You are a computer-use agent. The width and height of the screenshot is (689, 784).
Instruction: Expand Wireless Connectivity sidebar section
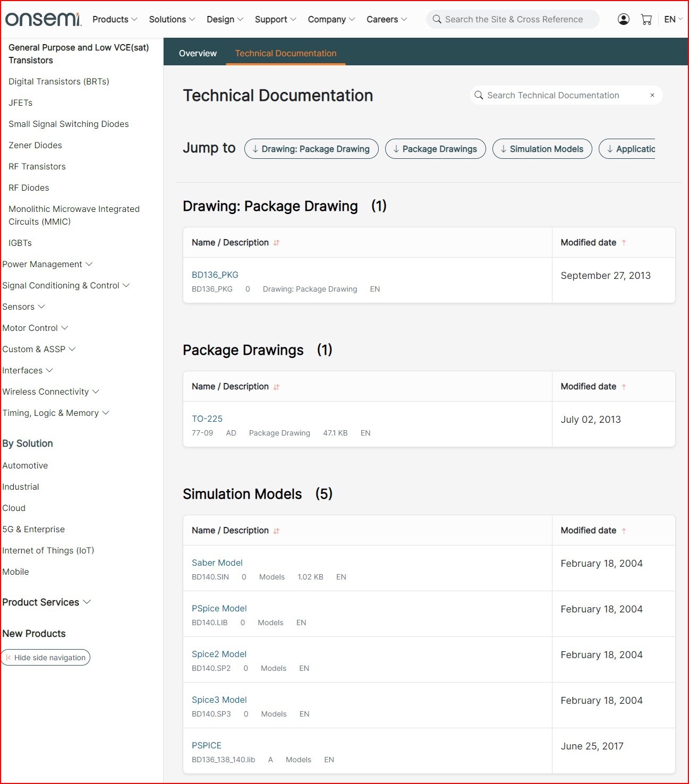click(x=50, y=391)
